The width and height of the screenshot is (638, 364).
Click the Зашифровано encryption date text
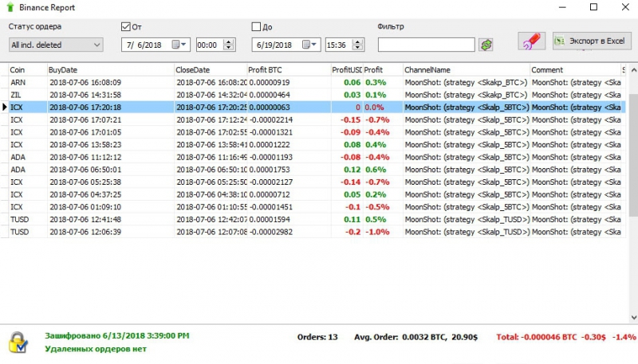click(117, 336)
